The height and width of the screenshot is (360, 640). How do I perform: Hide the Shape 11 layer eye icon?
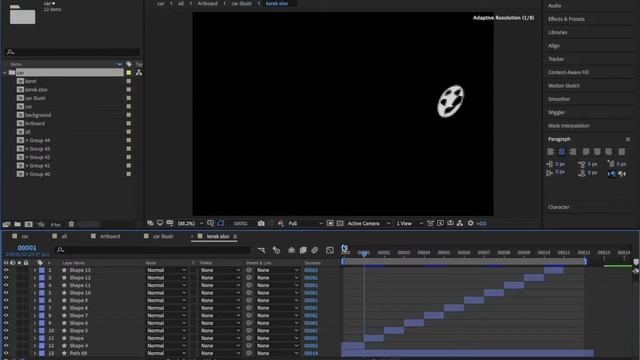pos(6,285)
